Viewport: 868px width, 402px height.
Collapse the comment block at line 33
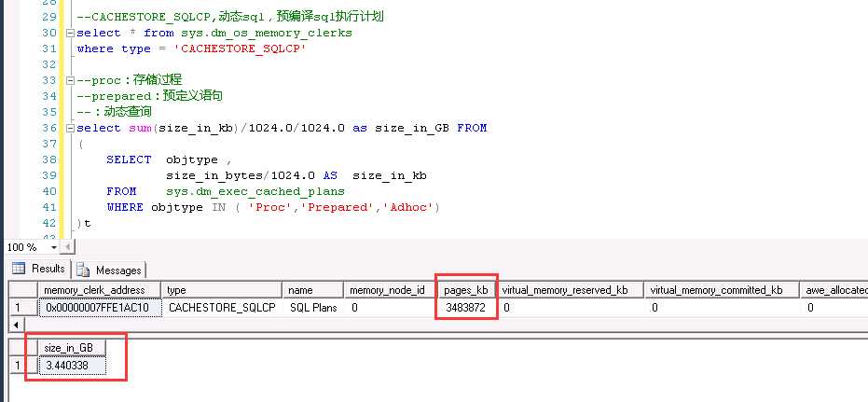pos(70,81)
